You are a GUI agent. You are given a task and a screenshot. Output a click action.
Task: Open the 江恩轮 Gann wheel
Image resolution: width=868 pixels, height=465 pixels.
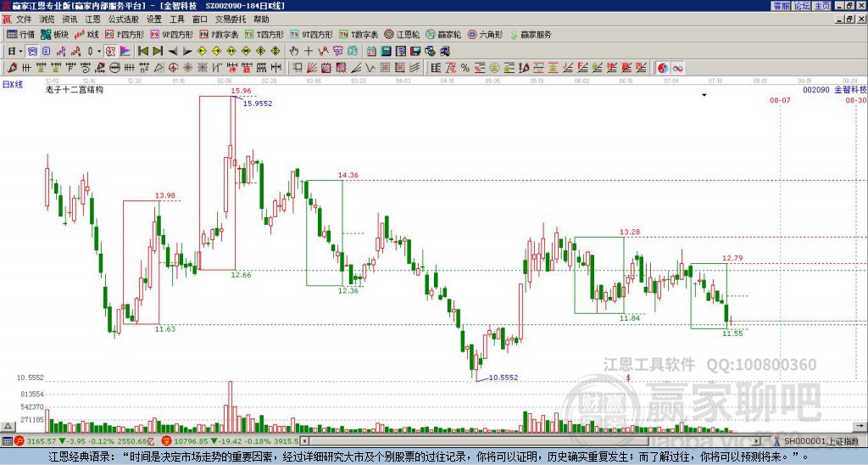(402, 34)
